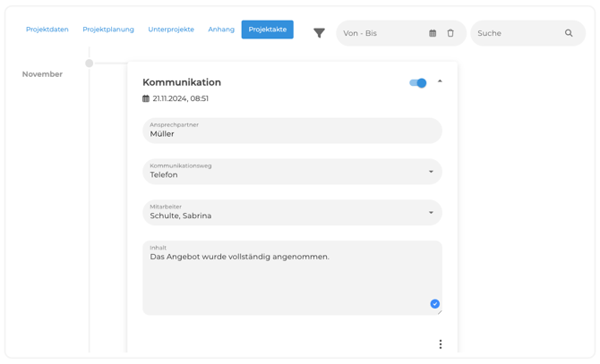Open the three-dot options menu

(440, 344)
